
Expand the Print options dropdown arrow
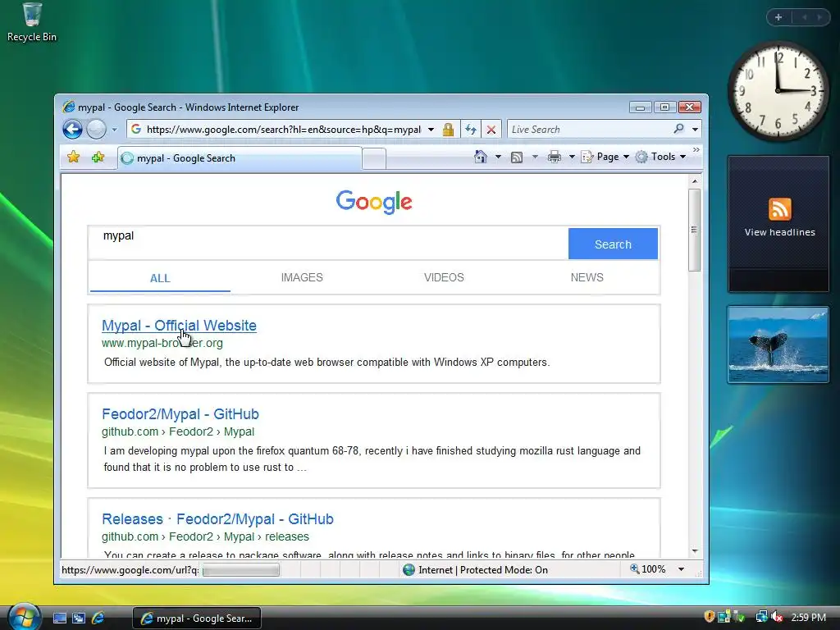[572, 157]
